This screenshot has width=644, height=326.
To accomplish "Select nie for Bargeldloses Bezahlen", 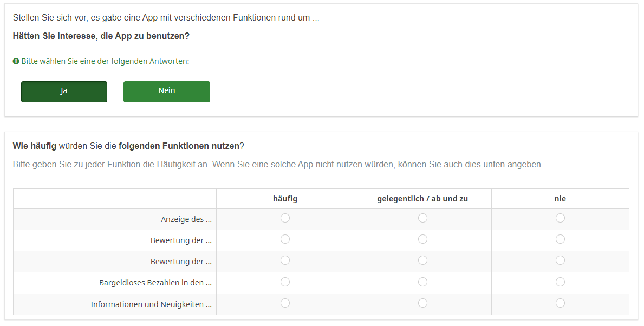I will (560, 282).
